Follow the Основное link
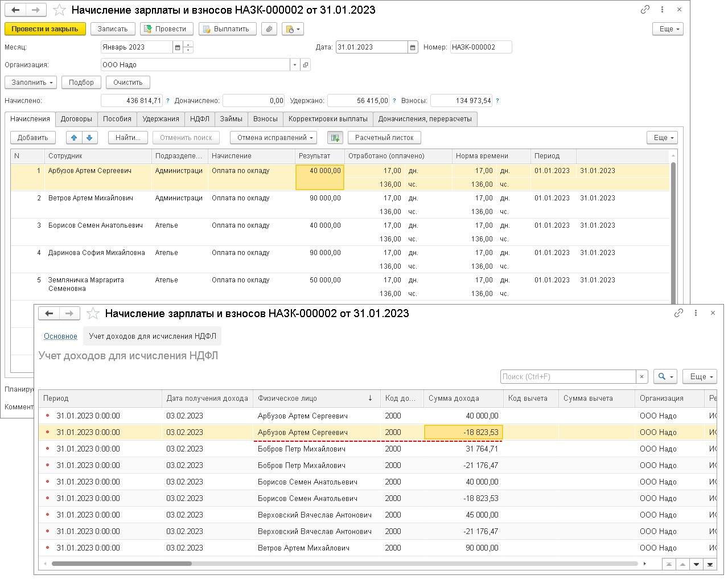This screenshot has width=728, height=579. pyautogui.click(x=60, y=336)
